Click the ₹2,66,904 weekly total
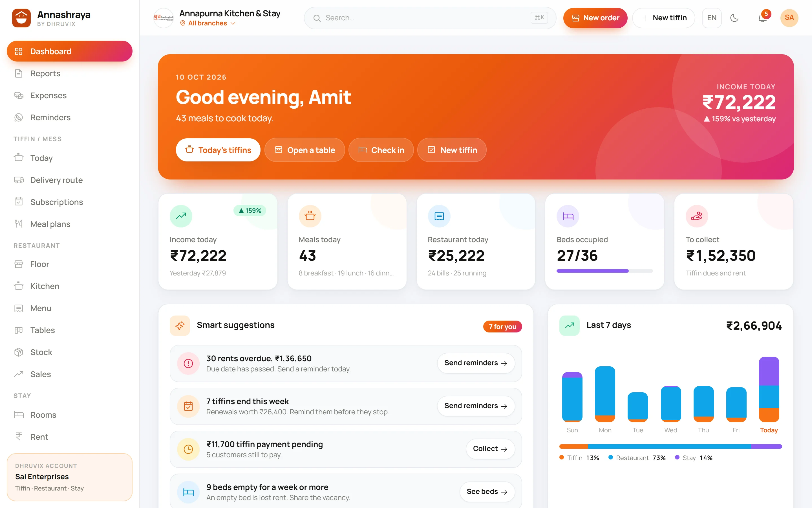 coord(754,326)
